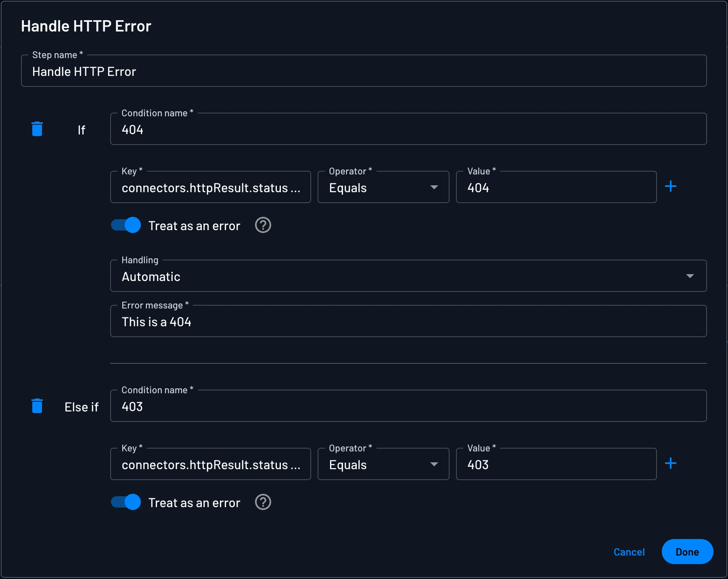Toggle Treat as an error under Else if
Screen dimensions: 728x579
coord(126,503)
